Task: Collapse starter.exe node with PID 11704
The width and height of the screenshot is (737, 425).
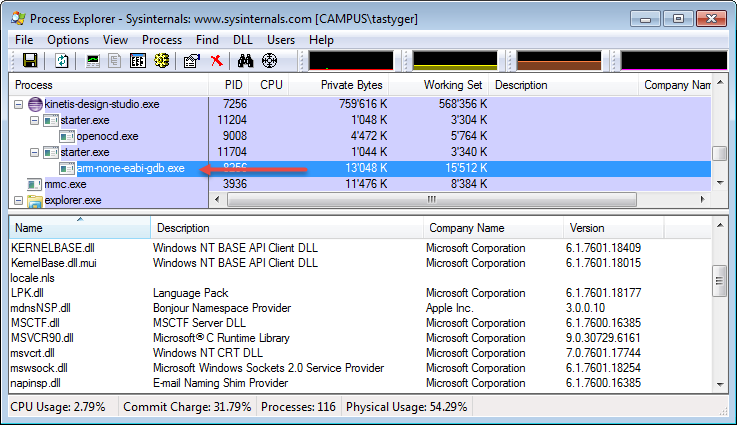Action: click(x=34, y=152)
